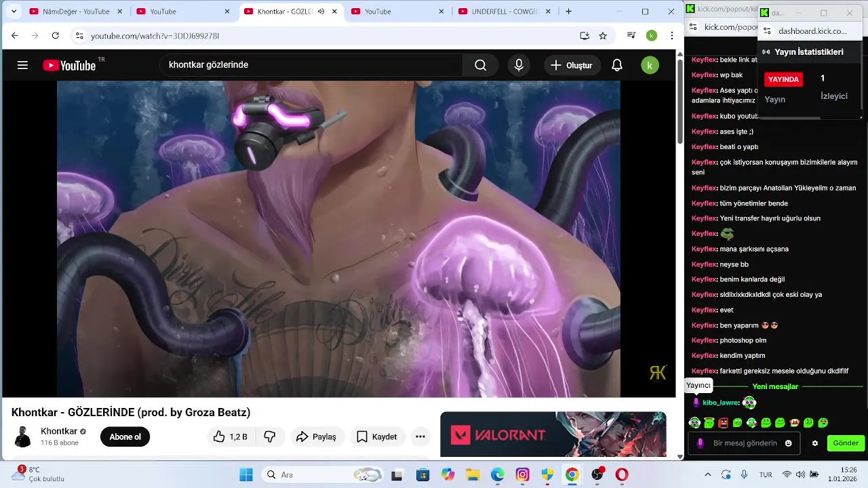Jump to Yeni mesajlar divider
Image resolution: width=868 pixels, height=488 pixels.
[x=775, y=386]
